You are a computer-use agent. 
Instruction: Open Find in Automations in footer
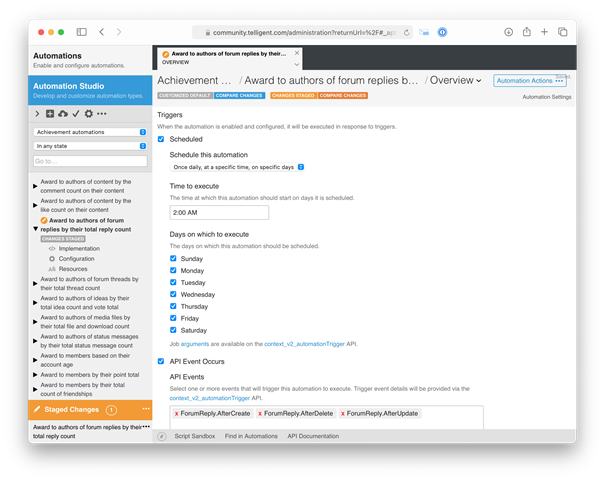(251, 436)
